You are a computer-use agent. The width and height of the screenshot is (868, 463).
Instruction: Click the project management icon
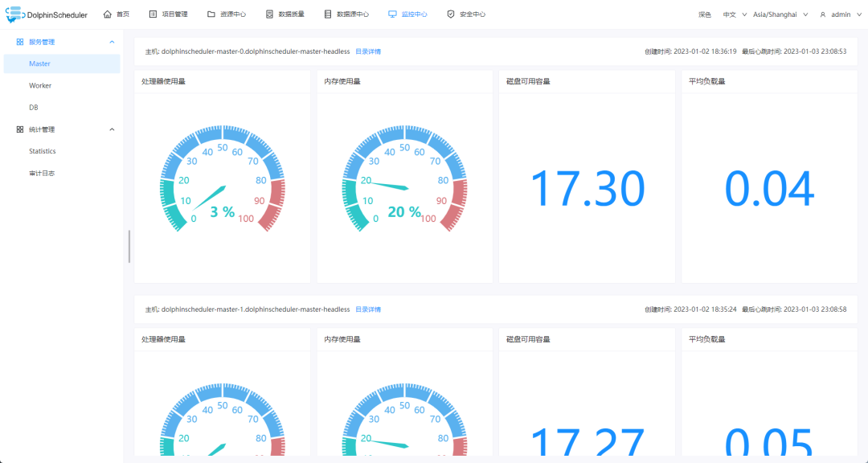tap(154, 14)
